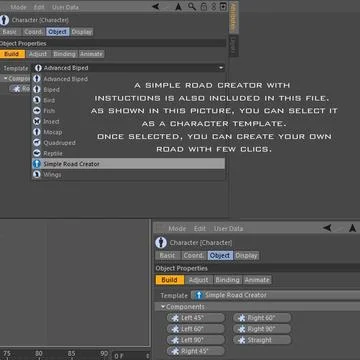Click the upward arrow icon in top toolbar

click(178, 7)
